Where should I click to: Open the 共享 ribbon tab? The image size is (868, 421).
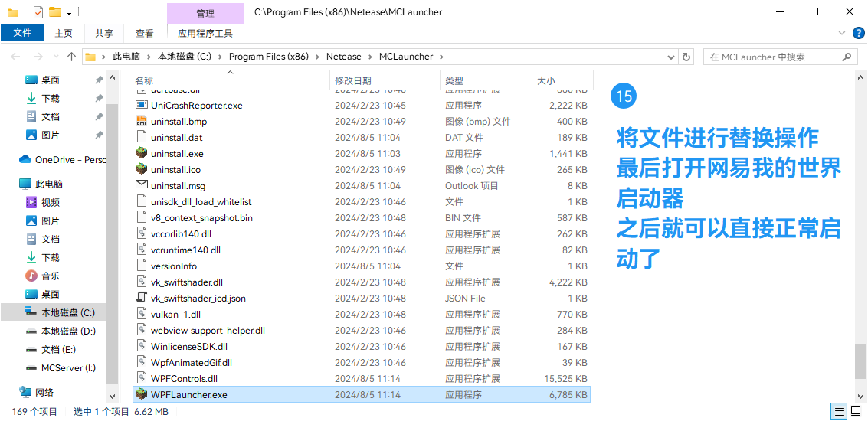click(x=103, y=33)
